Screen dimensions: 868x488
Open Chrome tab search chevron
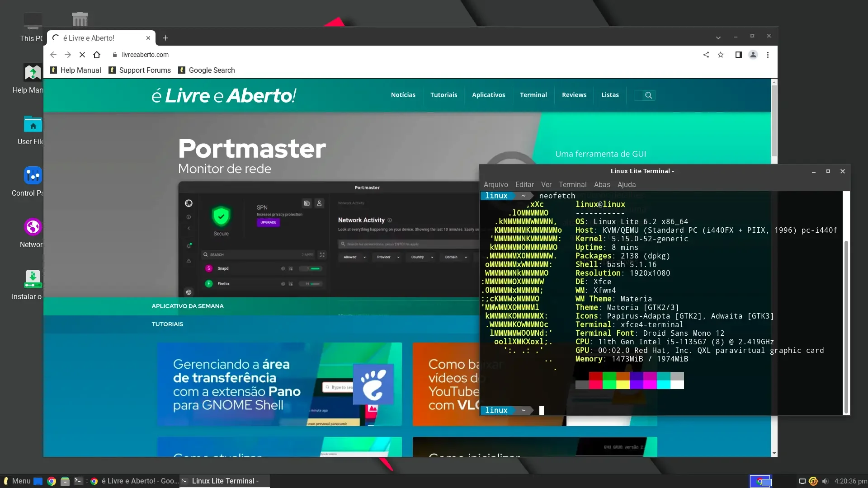click(718, 38)
